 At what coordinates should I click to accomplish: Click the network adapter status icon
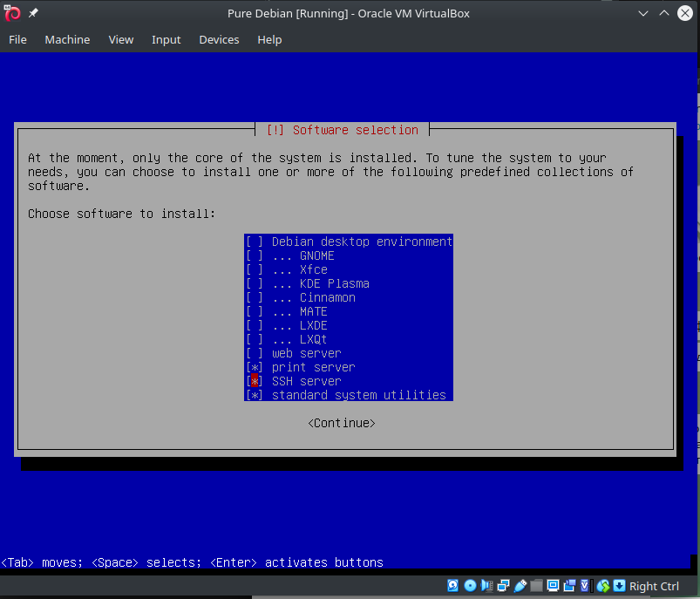[x=503, y=585]
